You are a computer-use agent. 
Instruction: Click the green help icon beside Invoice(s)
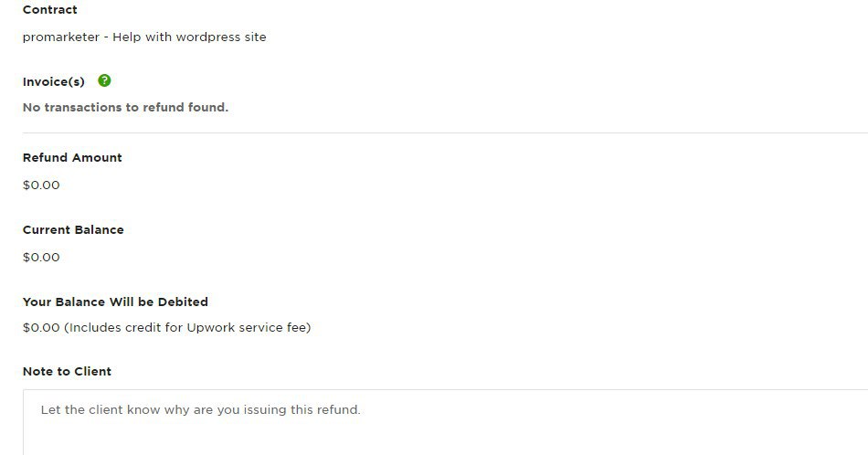point(104,80)
